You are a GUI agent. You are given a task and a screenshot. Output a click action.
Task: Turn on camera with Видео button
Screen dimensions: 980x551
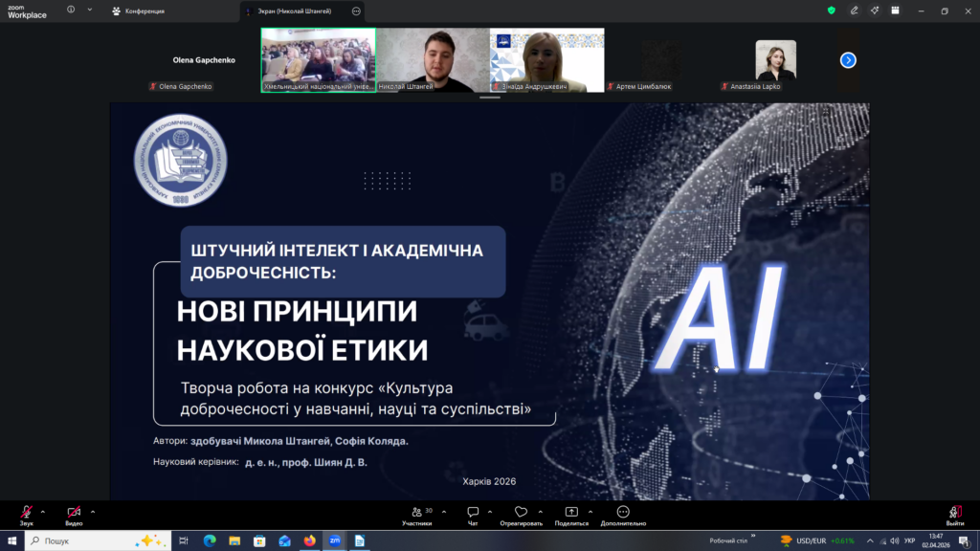coord(74,513)
